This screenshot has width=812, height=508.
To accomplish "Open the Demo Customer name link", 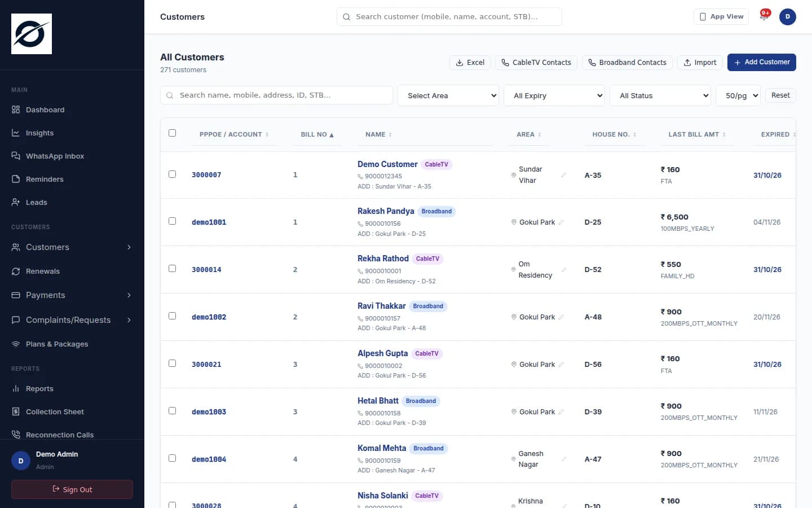I will (387, 164).
